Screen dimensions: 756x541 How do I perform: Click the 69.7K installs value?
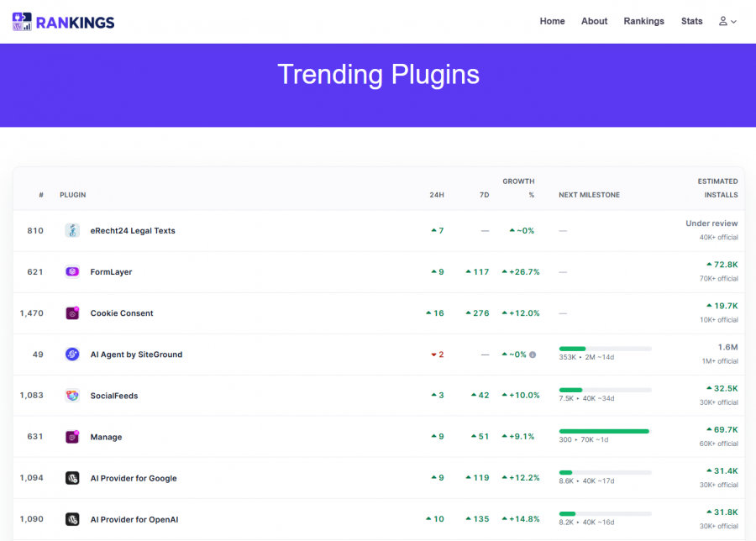click(x=722, y=429)
